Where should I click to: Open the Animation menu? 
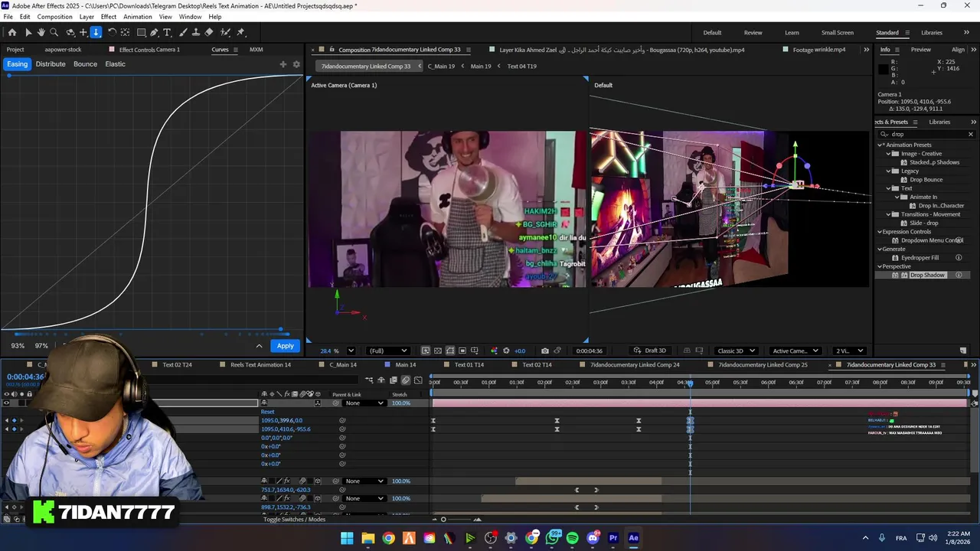click(x=138, y=17)
